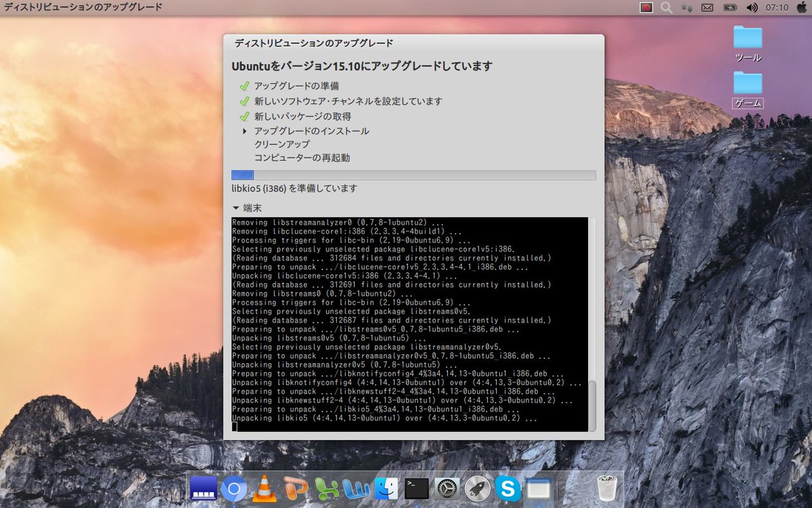Click the コンピューターの再起動 step
This screenshot has width=812, height=508.
302,158
